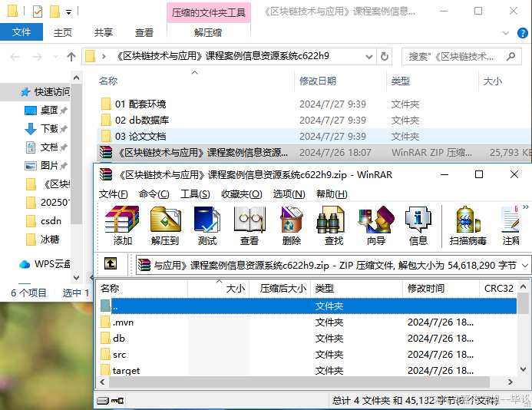Select the 冰糖 folder in sidebar
This screenshot has height=410, width=532.
(43, 240)
